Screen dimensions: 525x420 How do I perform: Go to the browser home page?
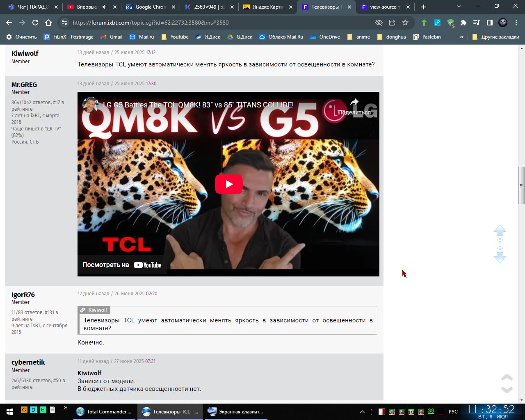coord(48,23)
